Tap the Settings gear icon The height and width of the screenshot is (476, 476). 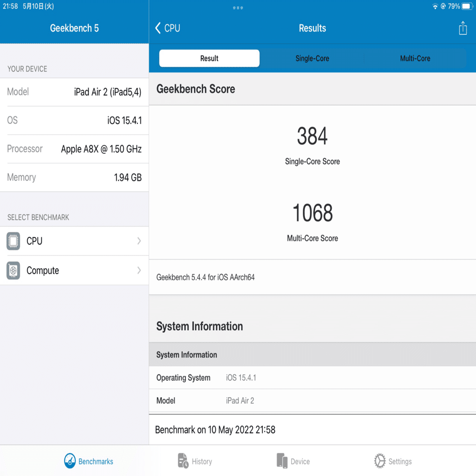pyautogui.click(x=380, y=461)
